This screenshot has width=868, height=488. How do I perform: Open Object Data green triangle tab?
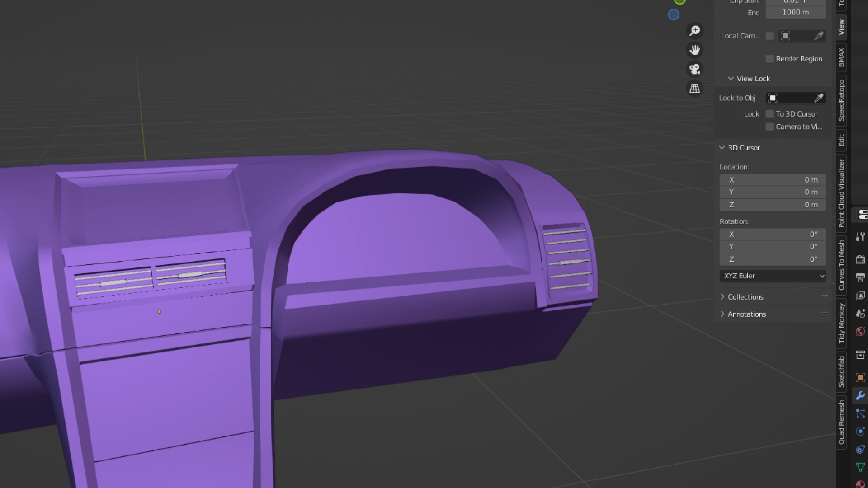pyautogui.click(x=860, y=467)
